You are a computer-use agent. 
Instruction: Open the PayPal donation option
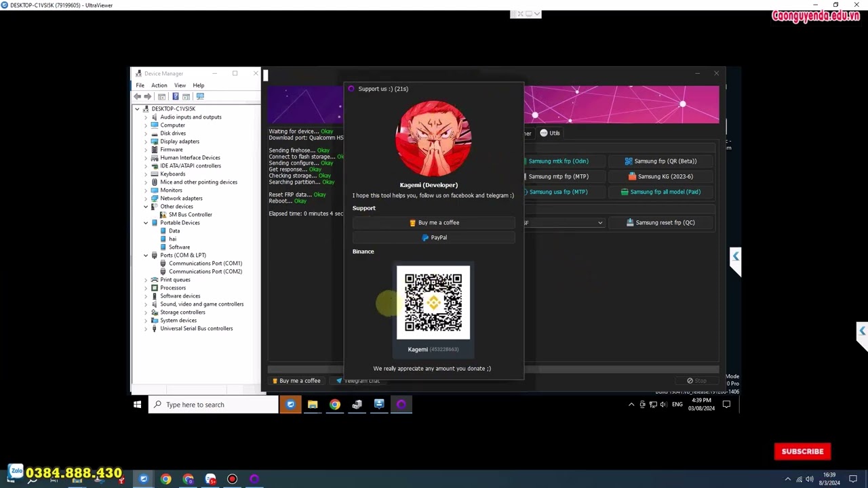click(x=434, y=237)
